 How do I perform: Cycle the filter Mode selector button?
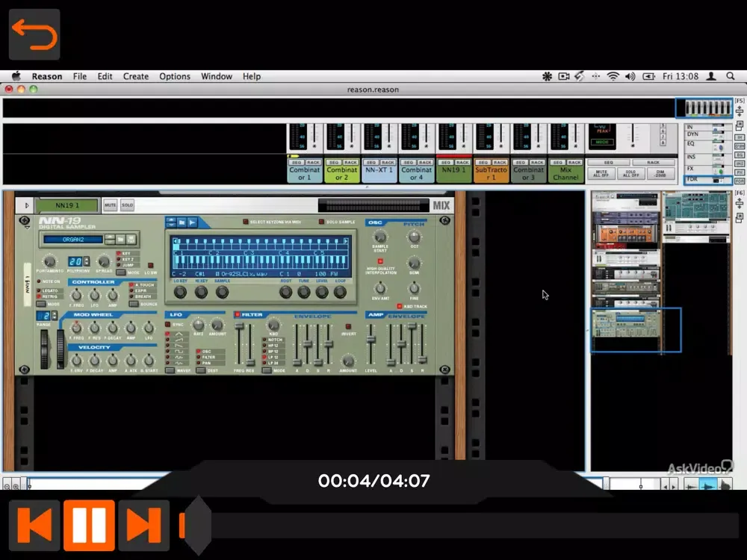pyautogui.click(x=267, y=370)
